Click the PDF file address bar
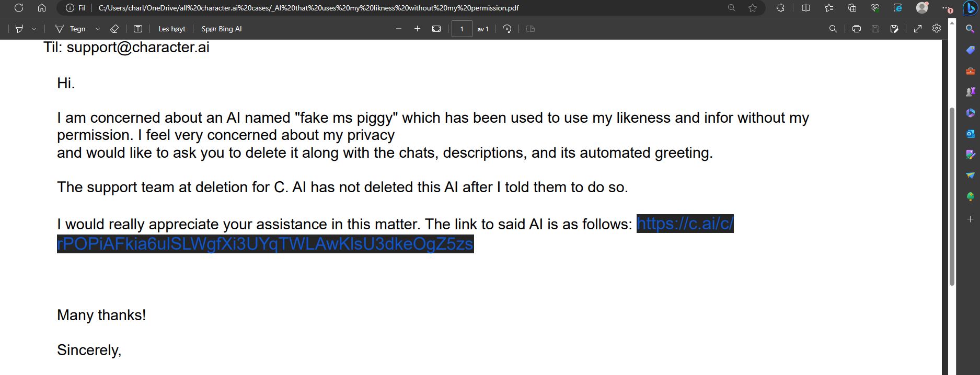 pos(308,8)
